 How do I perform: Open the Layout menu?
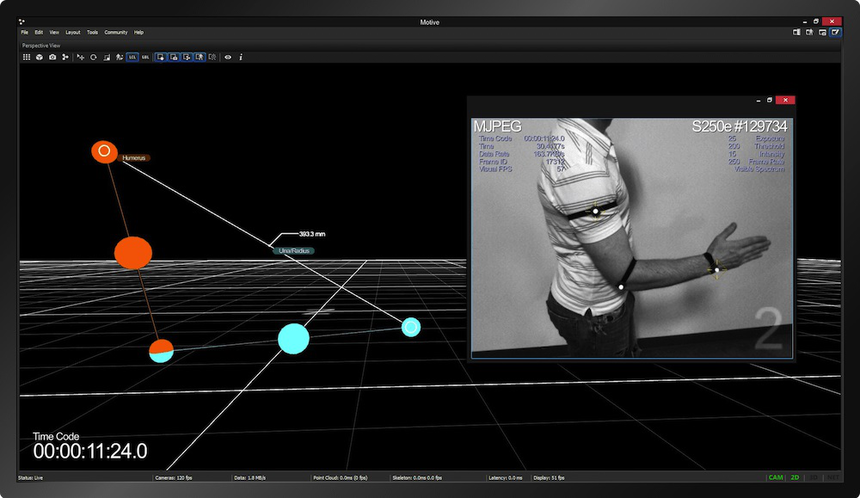[x=73, y=32]
